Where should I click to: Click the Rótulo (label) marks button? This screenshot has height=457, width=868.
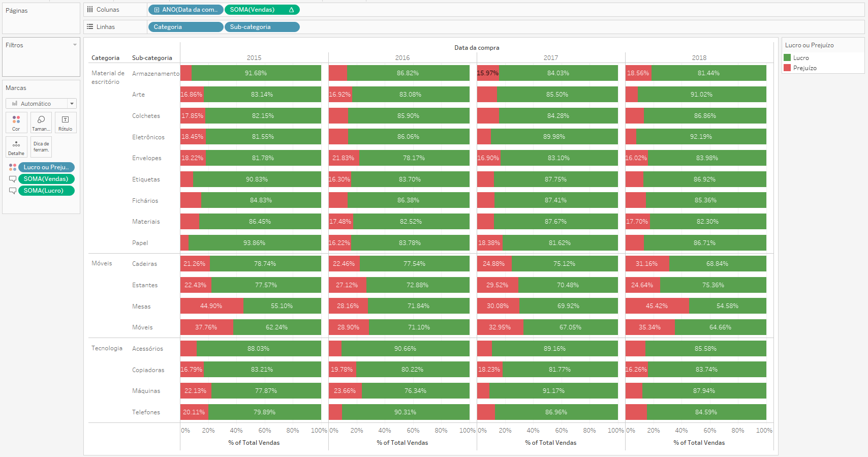tap(66, 123)
